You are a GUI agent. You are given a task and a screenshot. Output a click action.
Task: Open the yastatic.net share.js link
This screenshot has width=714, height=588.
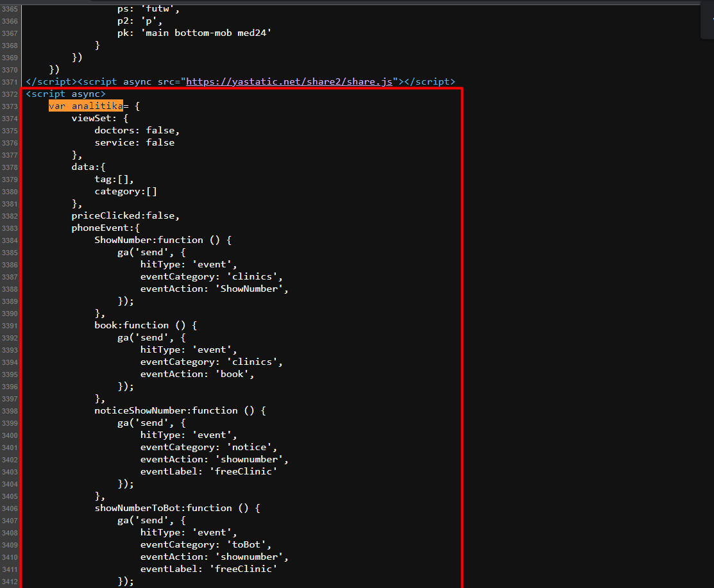(289, 81)
